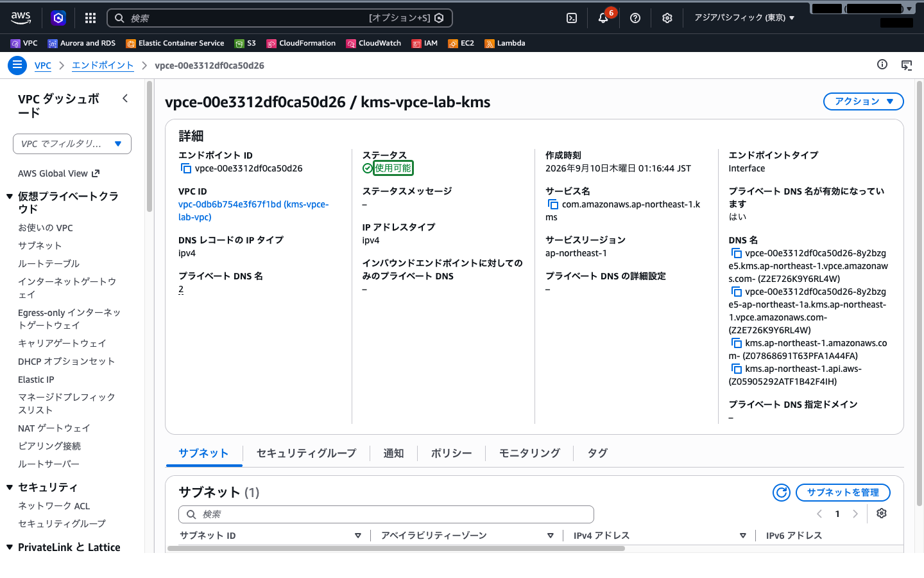The height and width of the screenshot is (578, 924).
Task: Open ルートテーブル in sidebar
Action: pos(49,264)
